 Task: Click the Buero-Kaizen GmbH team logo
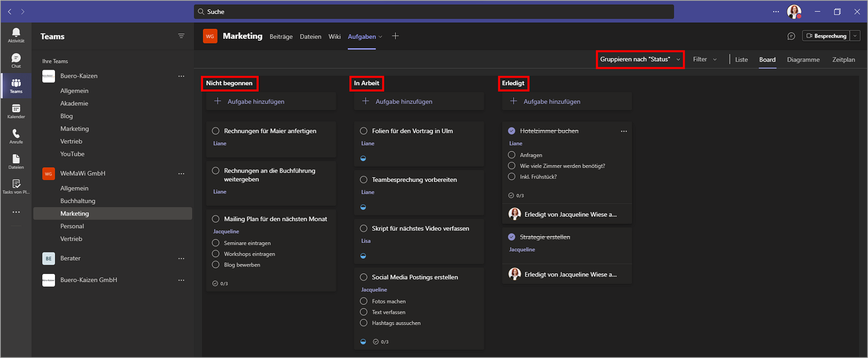coord(49,280)
